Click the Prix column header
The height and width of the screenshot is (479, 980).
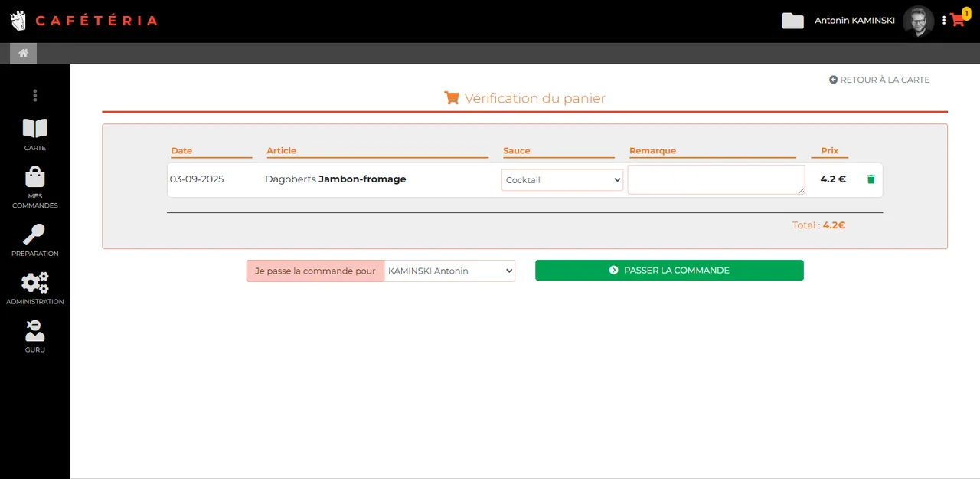click(829, 151)
